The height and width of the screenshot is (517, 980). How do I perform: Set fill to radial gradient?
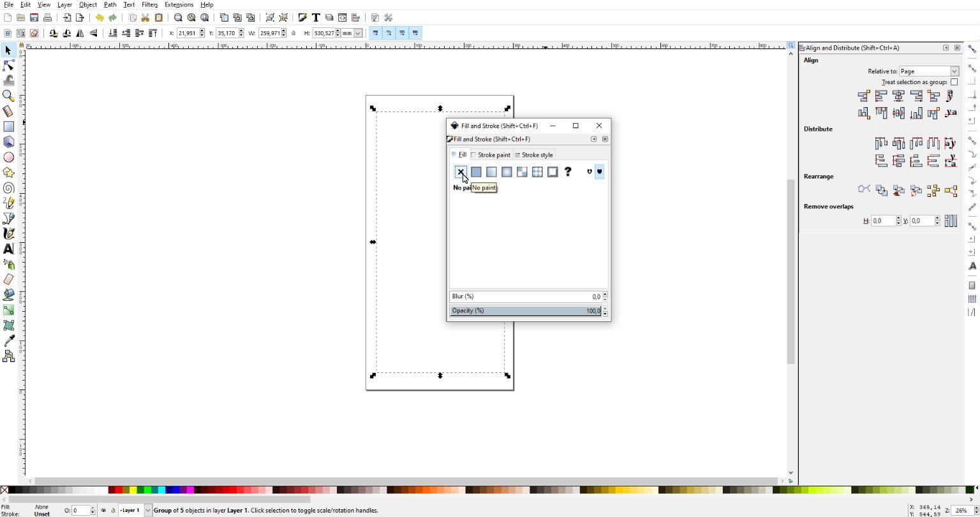coord(507,171)
